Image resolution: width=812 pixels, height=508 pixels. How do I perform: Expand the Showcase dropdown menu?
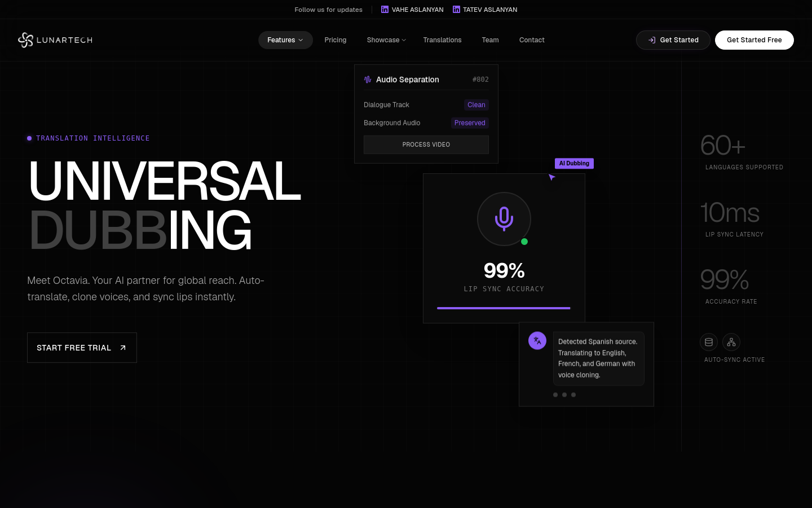[386, 40]
